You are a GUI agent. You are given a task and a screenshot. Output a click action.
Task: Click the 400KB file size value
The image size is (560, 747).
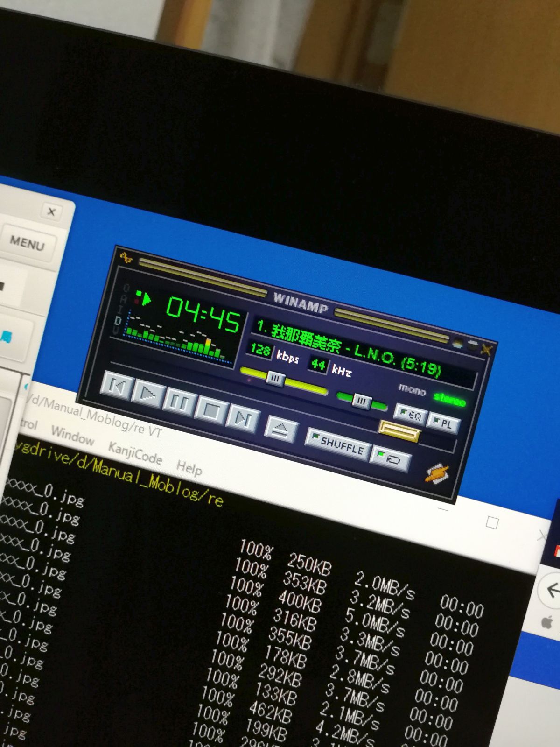[x=300, y=602]
